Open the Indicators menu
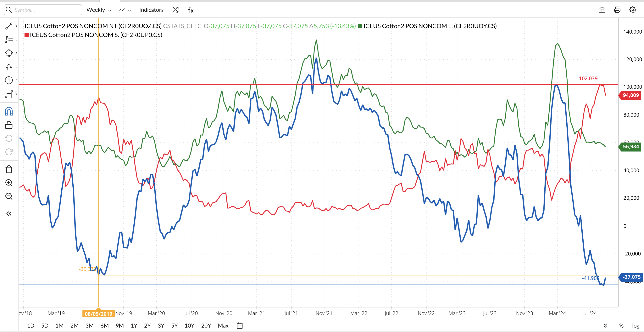The image size is (644, 332). (151, 10)
